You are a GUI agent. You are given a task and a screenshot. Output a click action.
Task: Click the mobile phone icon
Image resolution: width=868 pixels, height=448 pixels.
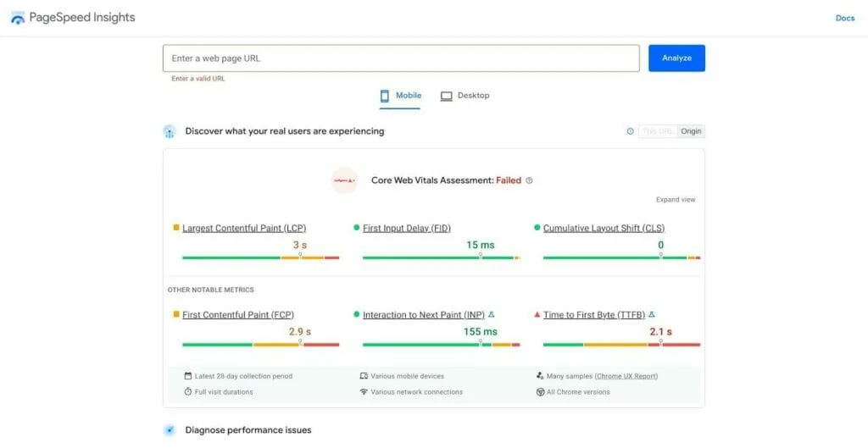(x=385, y=96)
